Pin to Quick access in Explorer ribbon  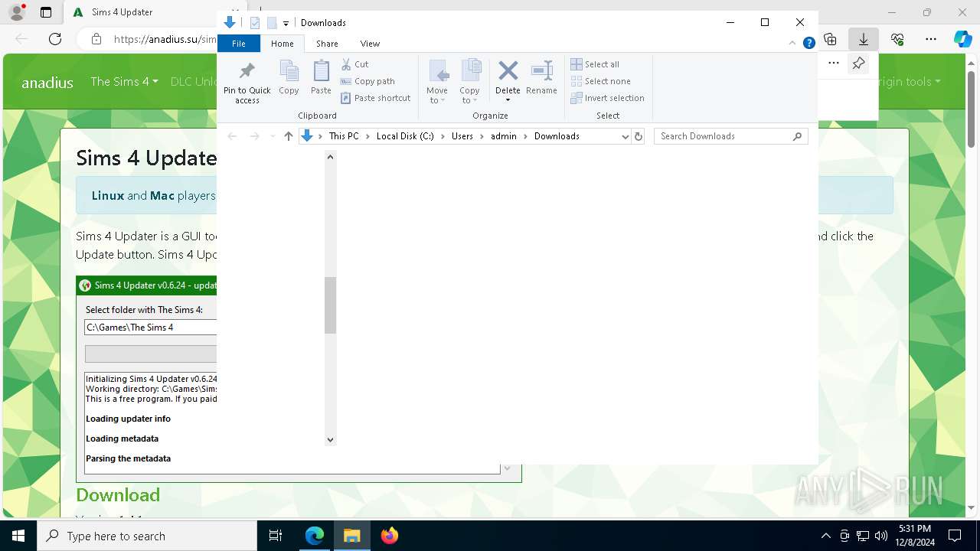click(247, 83)
